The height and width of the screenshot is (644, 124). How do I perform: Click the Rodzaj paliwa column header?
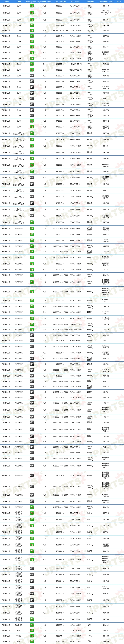tap(31, 2)
